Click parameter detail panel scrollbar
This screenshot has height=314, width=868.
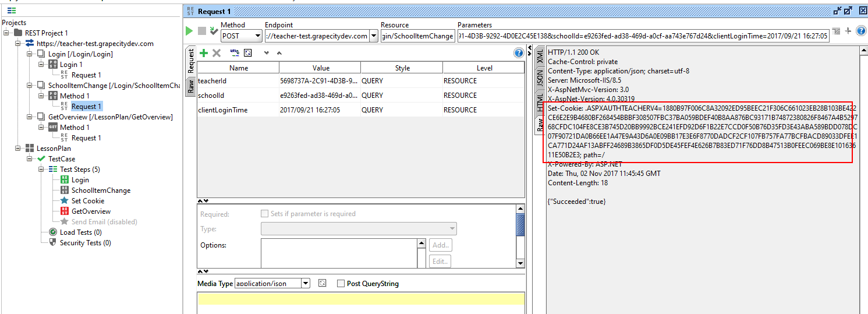(x=520, y=224)
